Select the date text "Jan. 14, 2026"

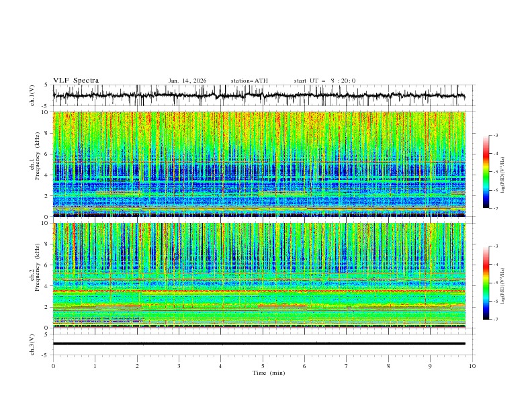click(187, 81)
